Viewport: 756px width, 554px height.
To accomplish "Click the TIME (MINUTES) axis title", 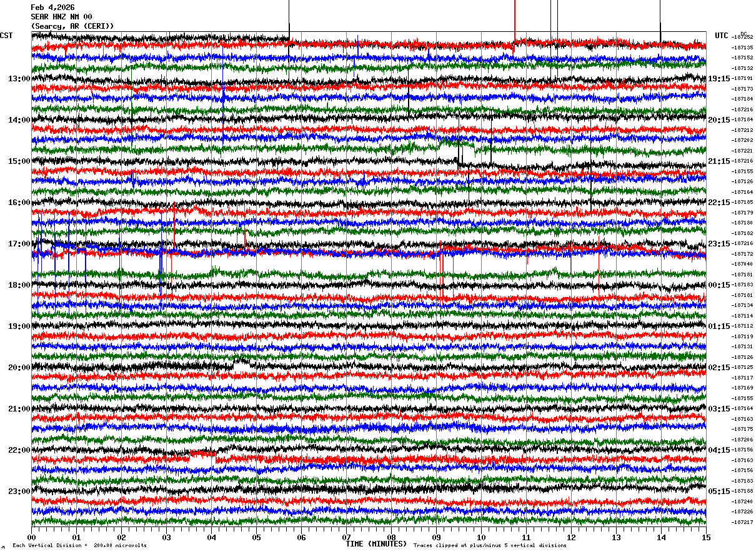I will [x=377, y=544].
